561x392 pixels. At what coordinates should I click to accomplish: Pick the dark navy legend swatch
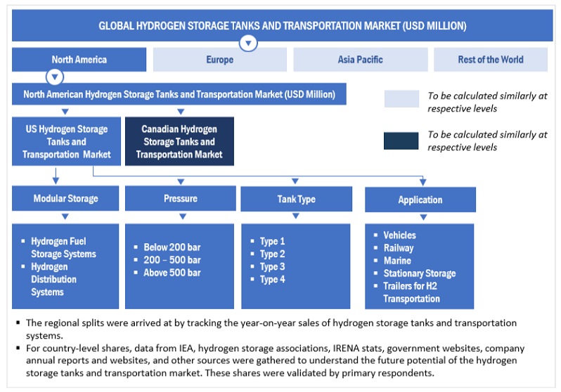401,139
